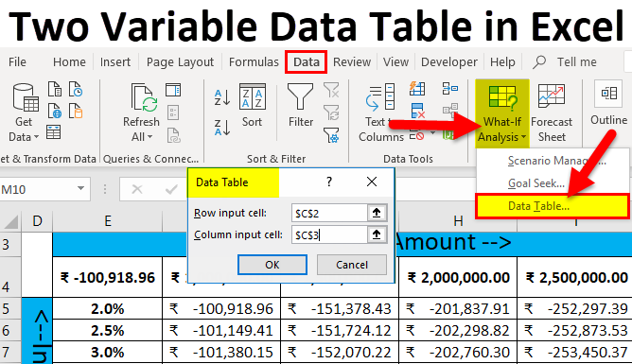Select cell showing ₹ 2,000,000.00
This screenshot has width=632, height=364.
click(x=458, y=277)
